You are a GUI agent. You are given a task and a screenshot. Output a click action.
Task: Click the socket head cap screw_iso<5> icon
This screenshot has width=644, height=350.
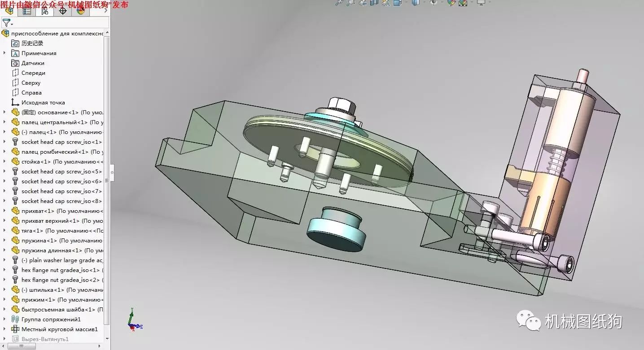tap(15, 172)
